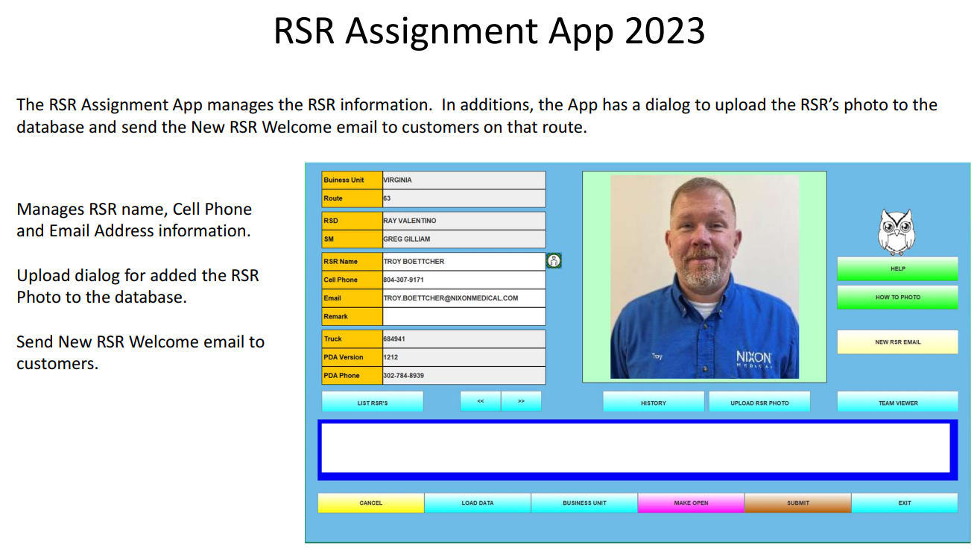980x557 pixels.
Task: Click the empty Remark field
Action: (464, 316)
